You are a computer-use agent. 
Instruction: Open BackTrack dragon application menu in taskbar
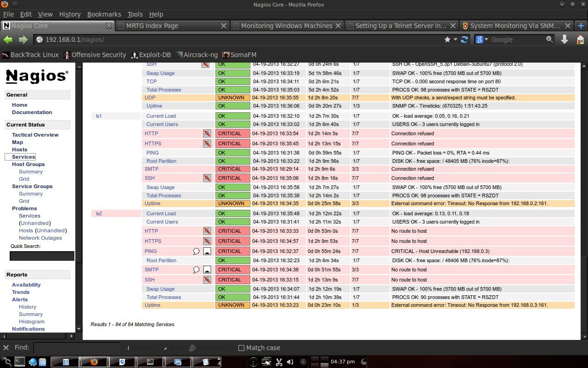point(6,362)
